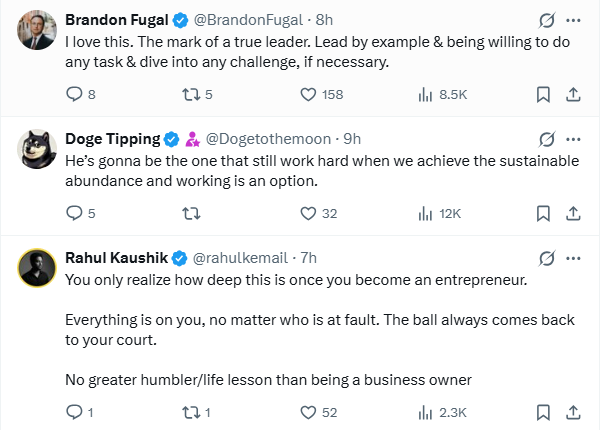Screen dimensions: 600x430
Task: Click the Grok icon on Doge Tipping's tweet
Action: coord(546,138)
